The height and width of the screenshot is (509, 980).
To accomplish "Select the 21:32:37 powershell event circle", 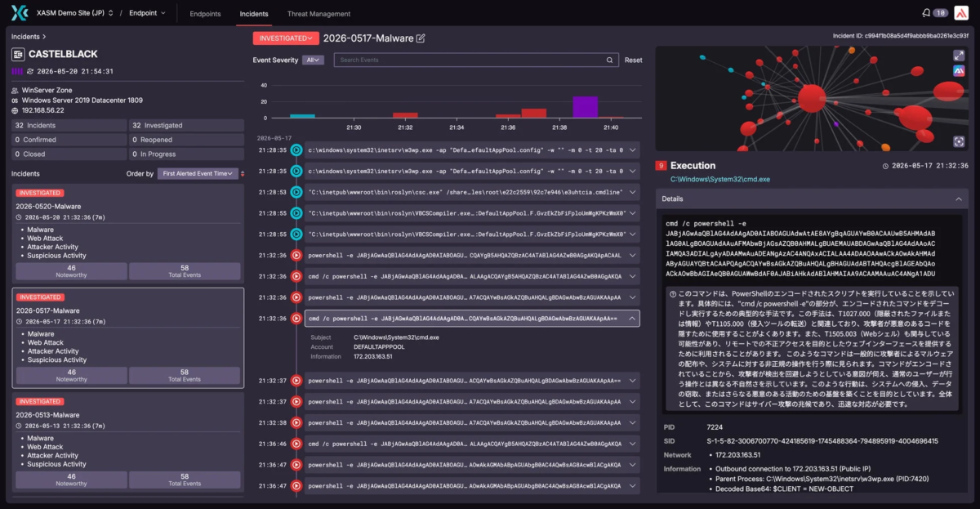I will tap(296, 381).
